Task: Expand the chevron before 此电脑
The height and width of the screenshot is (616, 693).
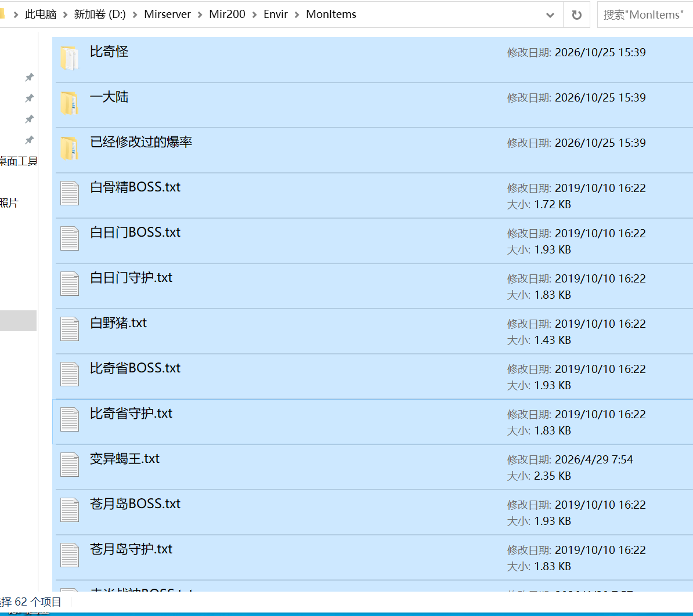Action: pyautogui.click(x=16, y=15)
